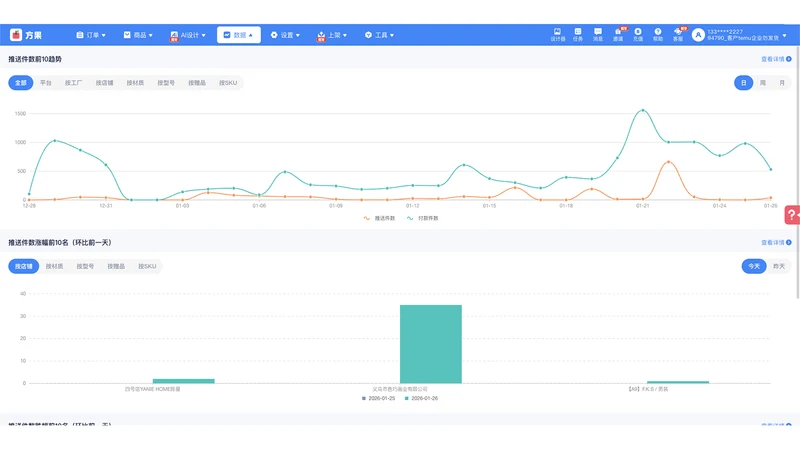Click the 方果 apple logo icon
This screenshot has height=450, width=800.
(x=16, y=35)
